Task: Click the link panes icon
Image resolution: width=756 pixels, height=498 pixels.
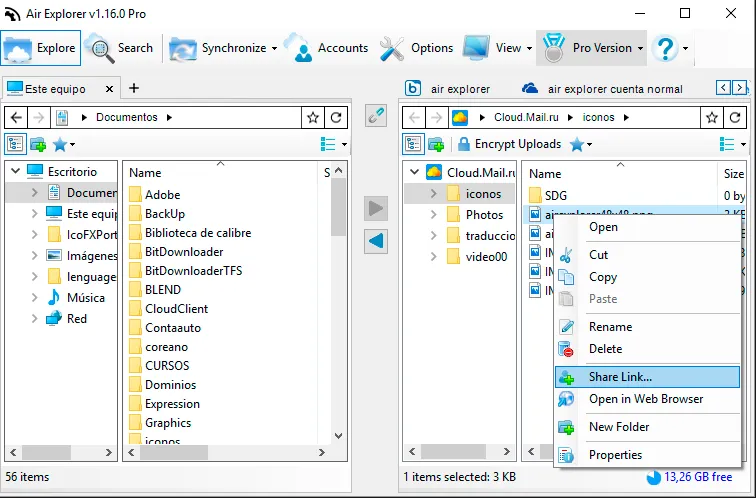Action: (x=376, y=116)
